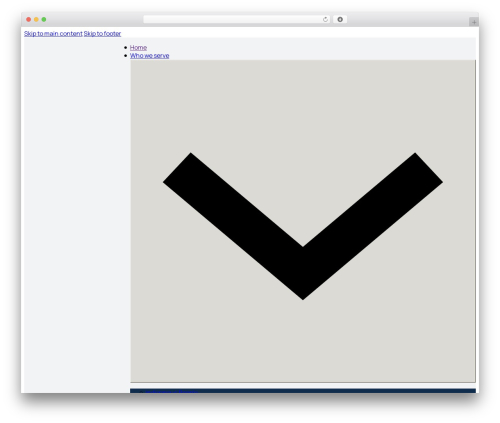Minimize the window with the yellow button

[36, 19]
